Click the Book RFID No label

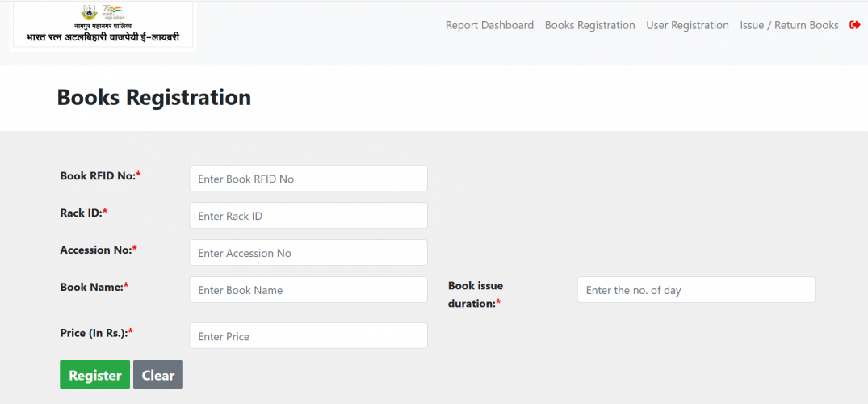pyautogui.click(x=100, y=175)
